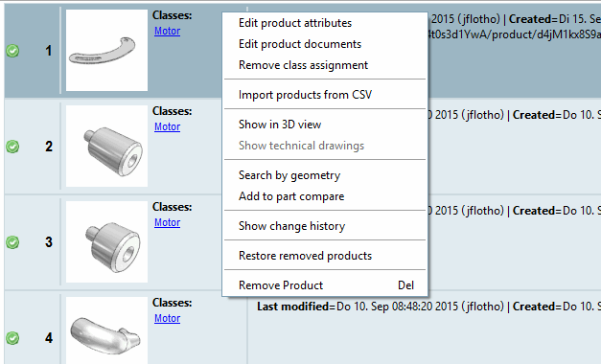Select the curved handle thumbnail in row 4
Viewport: 601px width, 364px height.
coord(106,330)
